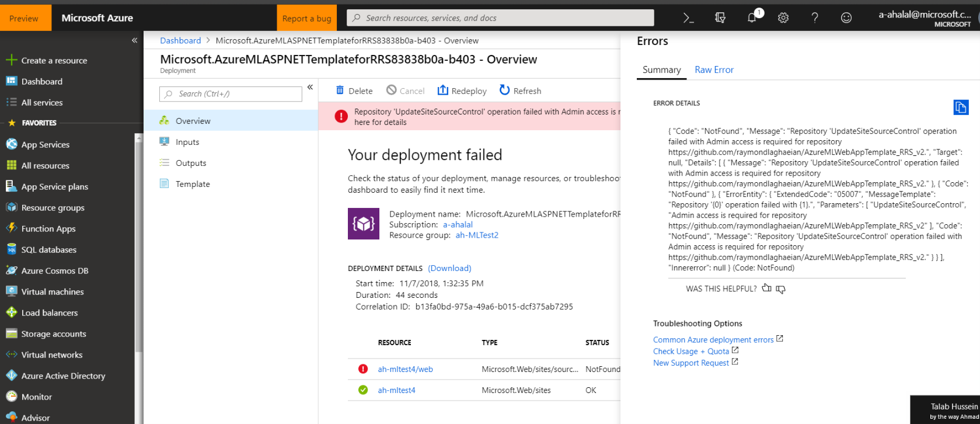The width and height of the screenshot is (980, 424).
Task: Click the Cancel toolbar button
Action: (x=405, y=91)
